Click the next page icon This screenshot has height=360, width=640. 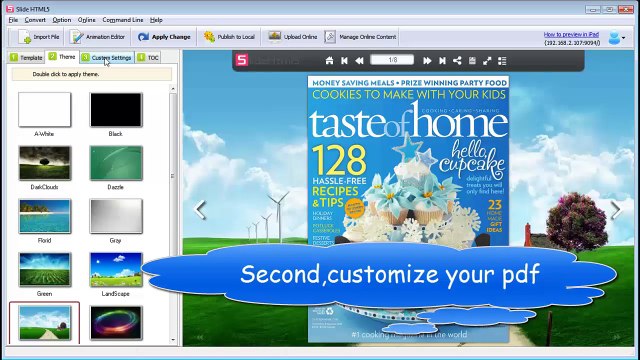click(427, 61)
